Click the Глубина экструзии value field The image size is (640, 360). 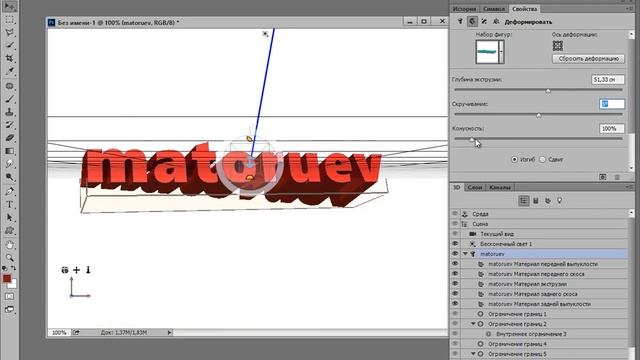click(x=608, y=80)
